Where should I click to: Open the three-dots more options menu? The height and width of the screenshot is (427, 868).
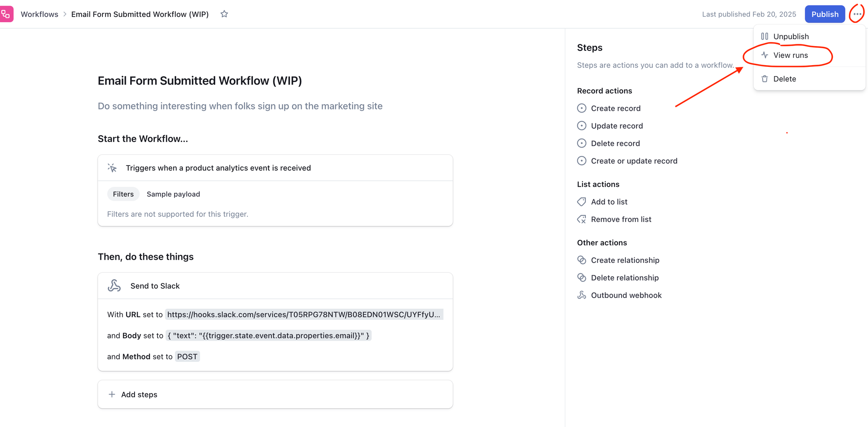pos(857,14)
